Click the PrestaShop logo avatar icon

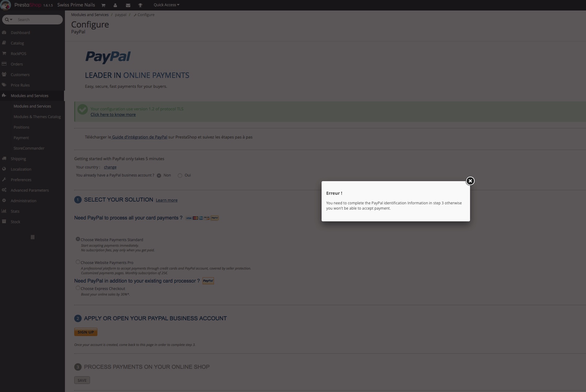tap(6, 5)
